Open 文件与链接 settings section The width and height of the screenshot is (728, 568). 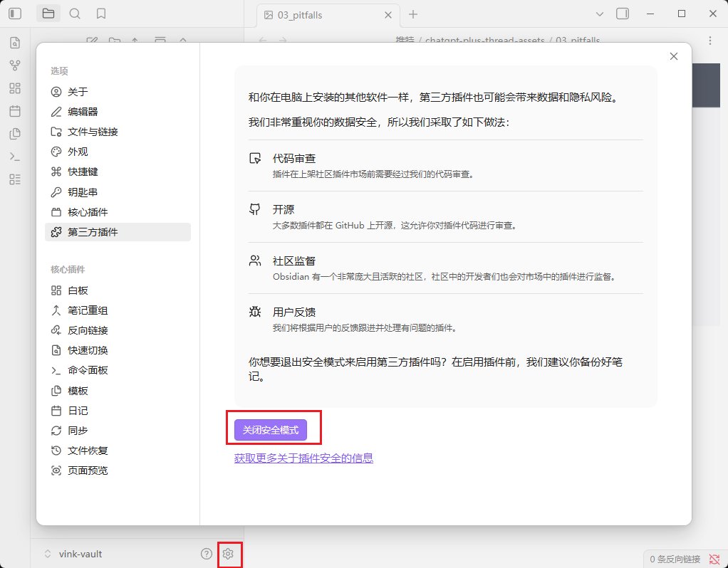point(118,132)
